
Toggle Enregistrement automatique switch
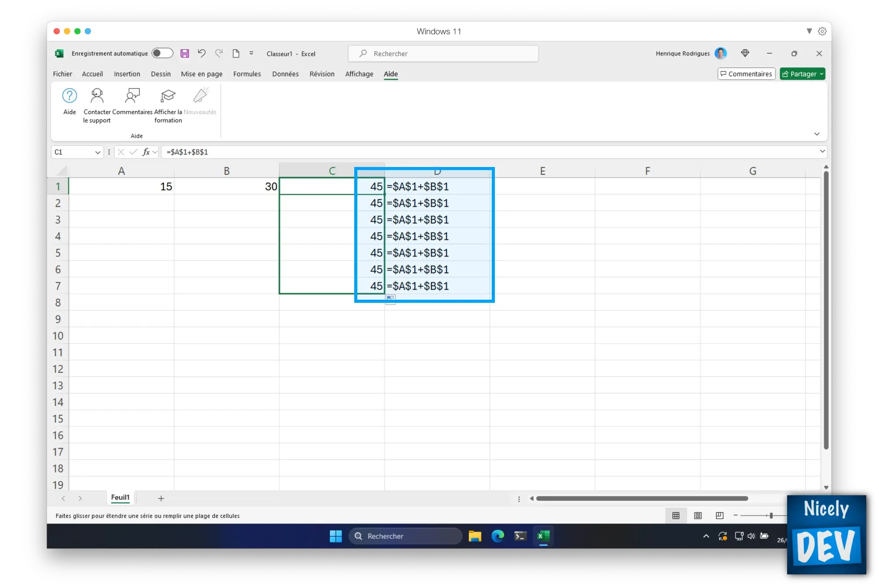(162, 53)
